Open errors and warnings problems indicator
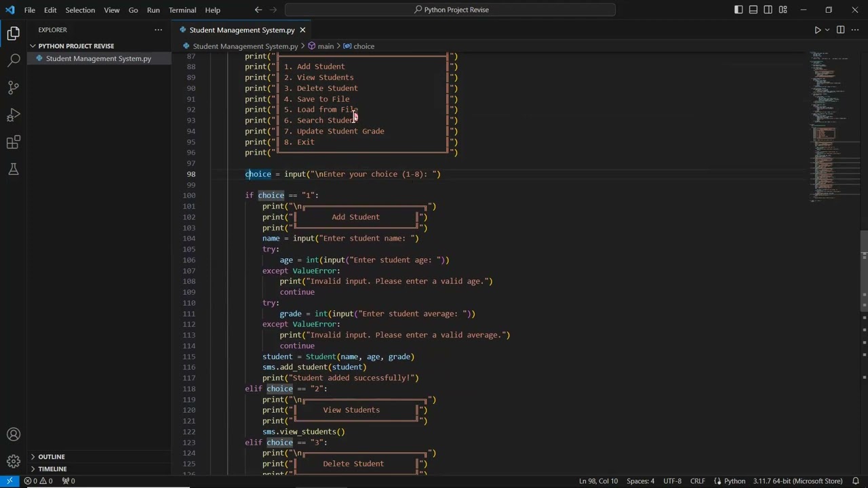This screenshot has height=488, width=868. click(39, 481)
